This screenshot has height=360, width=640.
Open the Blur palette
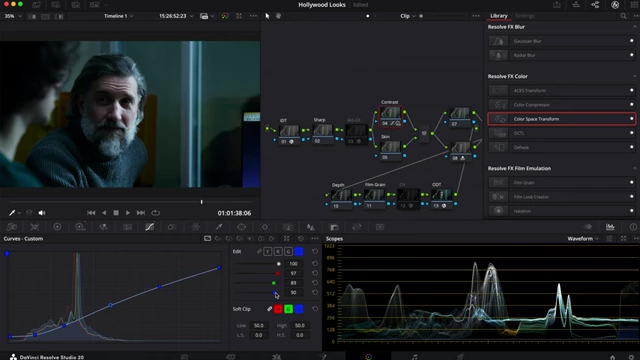tap(311, 227)
